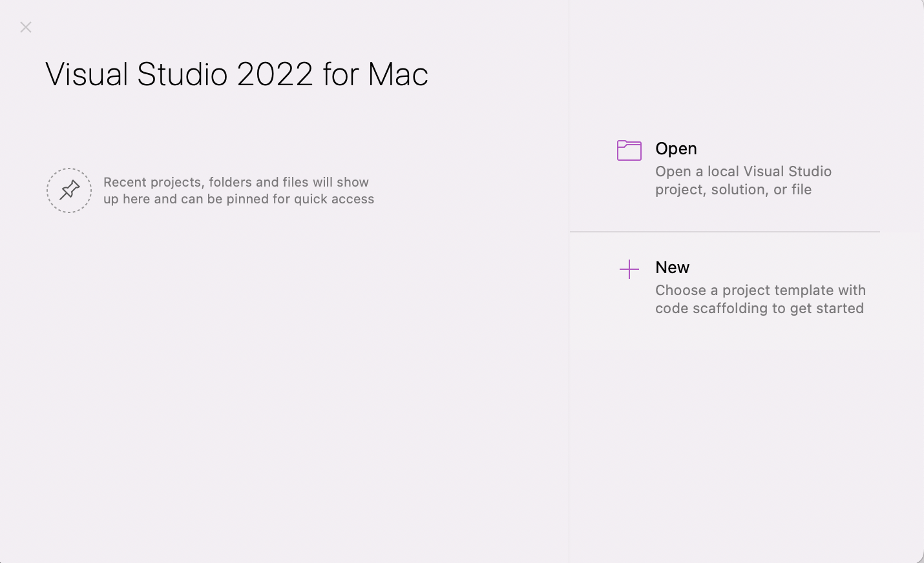Click the purple plus icon beside New
The height and width of the screenshot is (563, 924).
coord(629,269)
